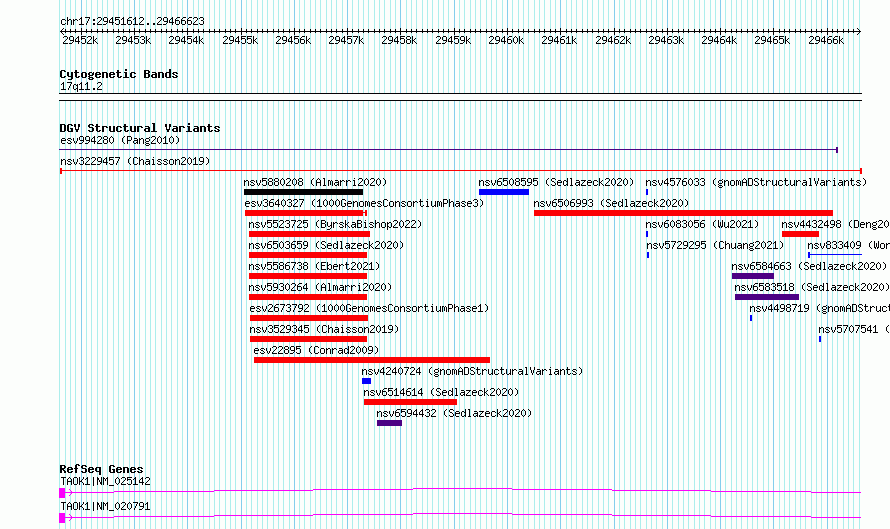Viewport: 890px width, 529px height.
Task: Click esv3640327 1000GenomesConsortiumPhase3 label
Action: tap(364, 203)
